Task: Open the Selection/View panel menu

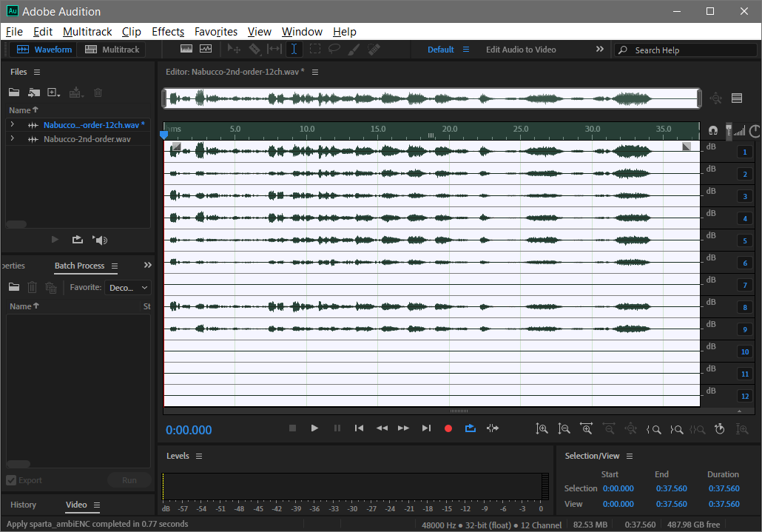Action: pos(630,457)
